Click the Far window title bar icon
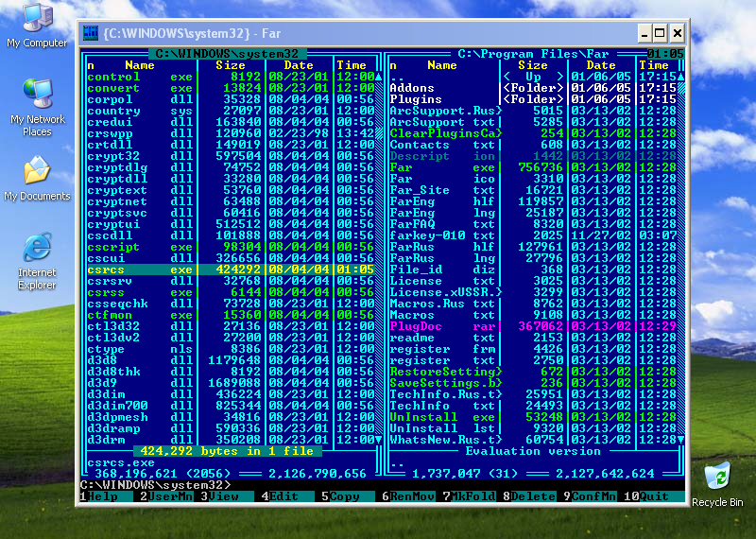 91,33
